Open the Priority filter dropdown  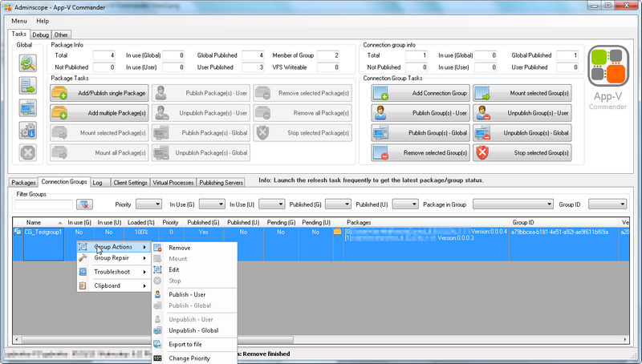point(148,204)
